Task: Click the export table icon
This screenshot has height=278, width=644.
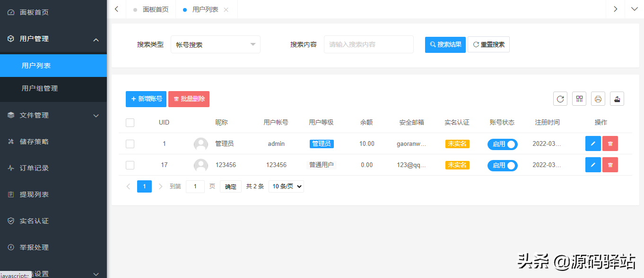Action: tap(617, 99)
